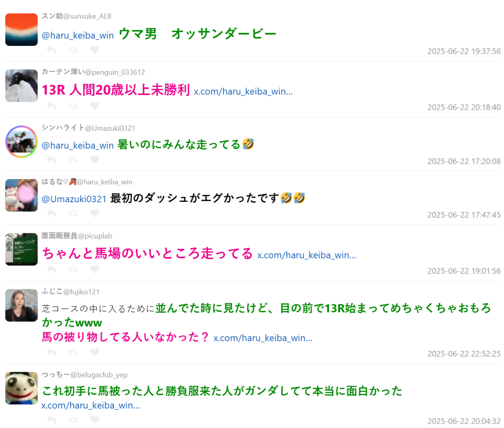Screen dimensions: 504x428
Task: Reply to カーテン薄い's 13R tweet
Action: point(51,106)
